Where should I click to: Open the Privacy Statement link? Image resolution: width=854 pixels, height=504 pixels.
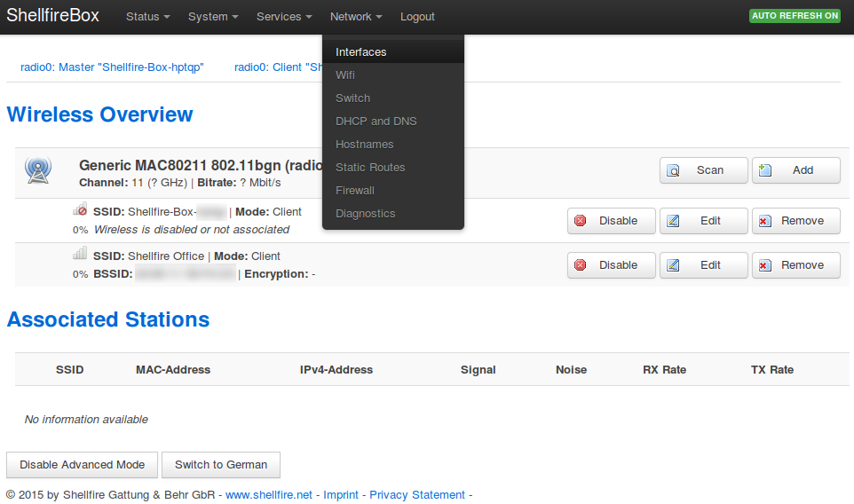point(417,495)
